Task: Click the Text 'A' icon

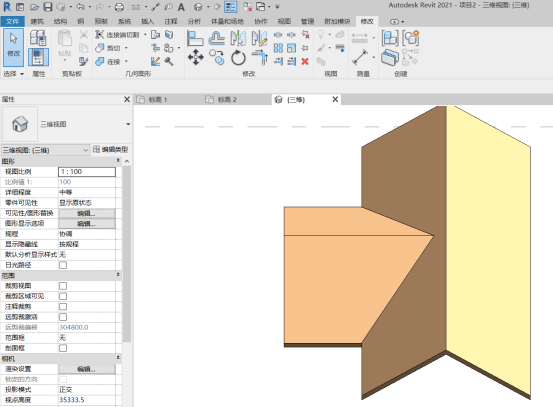Action: tap(181, 7)
